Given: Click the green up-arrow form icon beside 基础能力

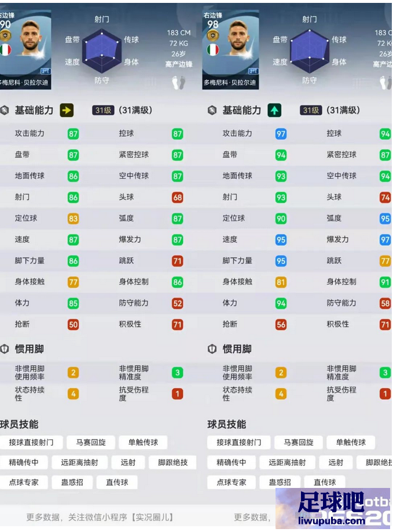Looking at the screenshot, I should coord(274,110).
